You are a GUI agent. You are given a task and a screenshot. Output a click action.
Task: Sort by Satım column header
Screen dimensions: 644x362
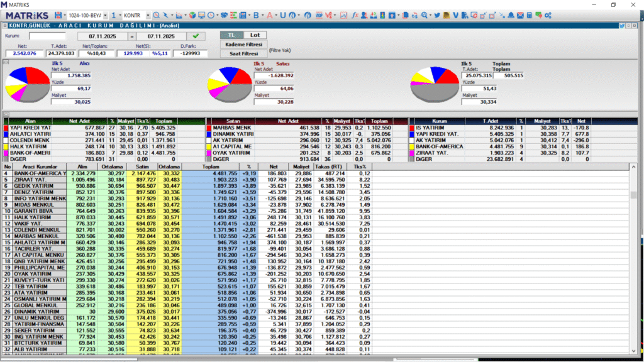pos(142,167)
